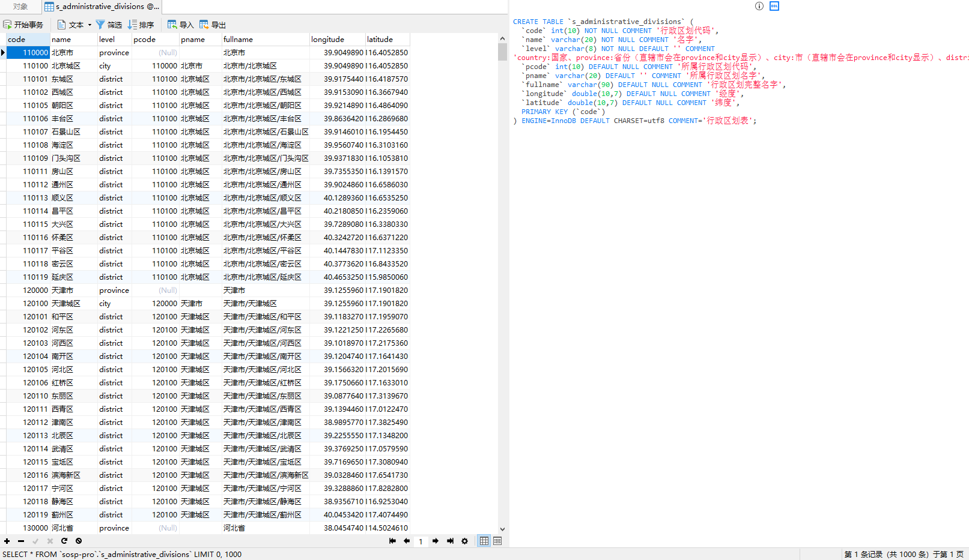The height and width of the screenshot is (560, 969).
Task: Click the pname column header
Action: tap(200, 40)
